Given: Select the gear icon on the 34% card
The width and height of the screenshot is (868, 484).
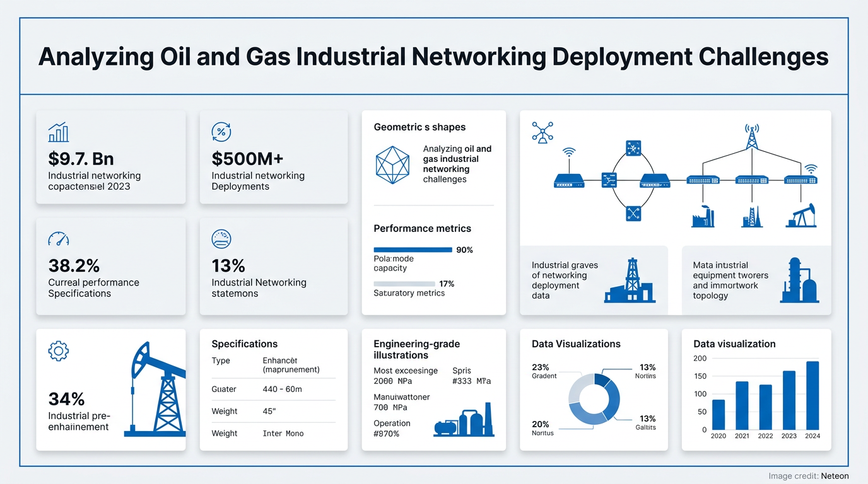Looking at the screenshot, I should 58,351.
